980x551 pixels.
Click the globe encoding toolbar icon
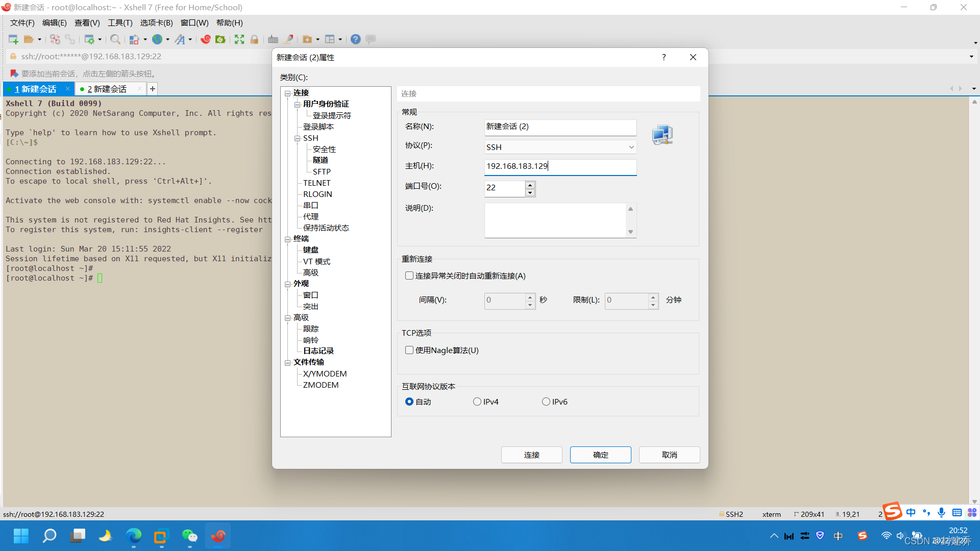[x=157, y=39]
